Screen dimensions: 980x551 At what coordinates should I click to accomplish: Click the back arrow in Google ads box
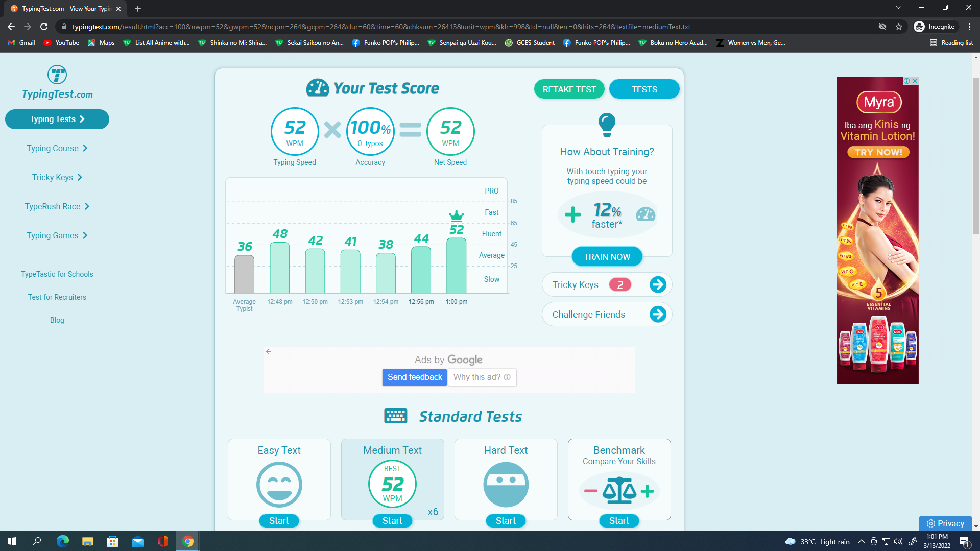[x=269, y=351]
